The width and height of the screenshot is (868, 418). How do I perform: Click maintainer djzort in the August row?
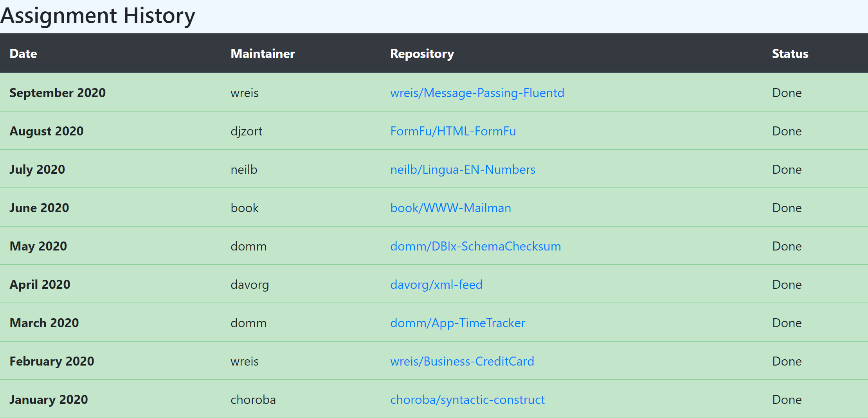pyautogui.click(x=247, y=131)
